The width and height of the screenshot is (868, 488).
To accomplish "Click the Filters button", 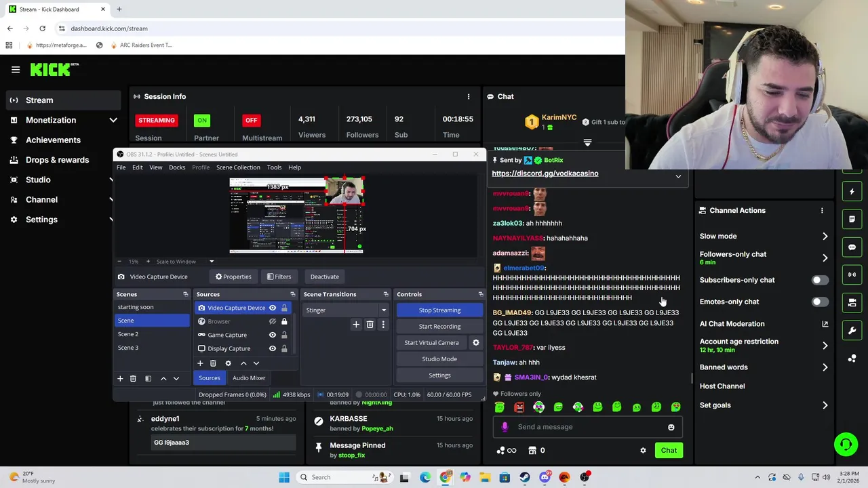I will [279, 277].
